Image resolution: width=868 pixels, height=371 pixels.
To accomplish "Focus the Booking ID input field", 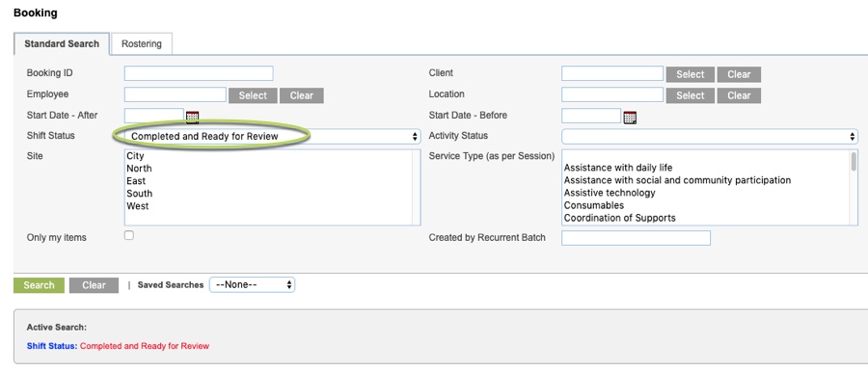I will [x=199, y=73].
